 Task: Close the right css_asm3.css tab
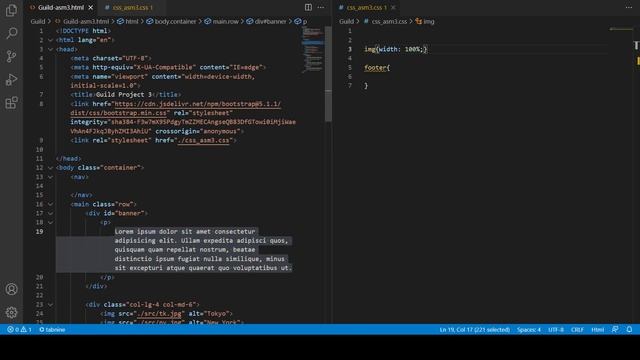393,7
